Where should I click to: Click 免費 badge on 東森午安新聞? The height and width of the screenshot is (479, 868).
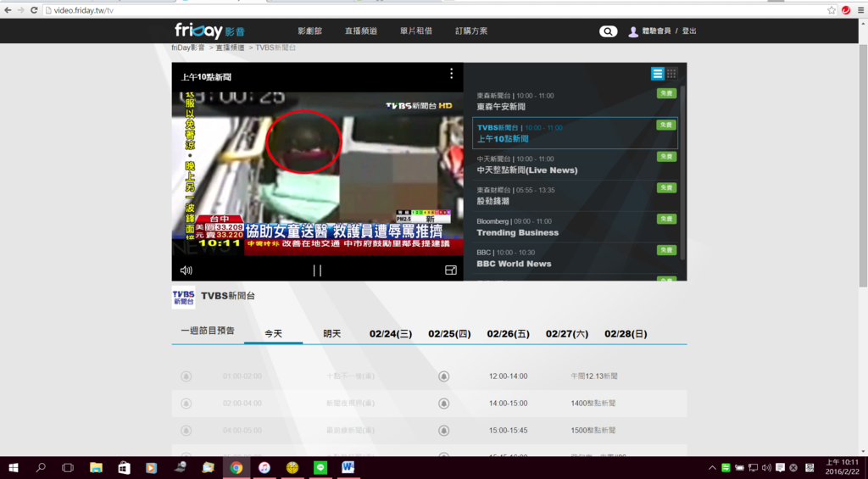[666, 93]
